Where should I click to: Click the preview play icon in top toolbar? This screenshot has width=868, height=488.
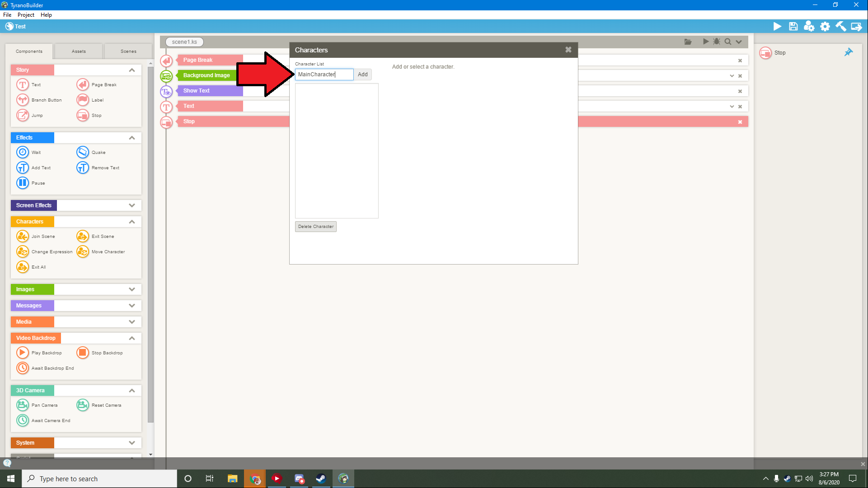777,27
